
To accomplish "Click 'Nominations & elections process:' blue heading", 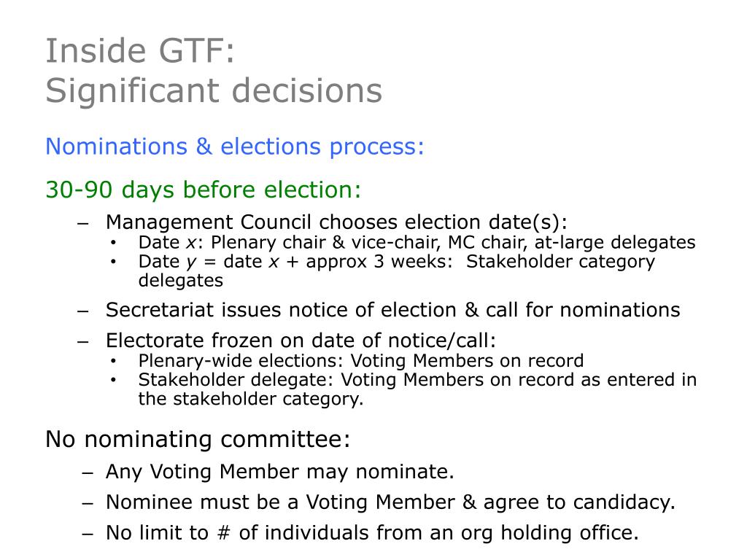I will coord(234,147).
